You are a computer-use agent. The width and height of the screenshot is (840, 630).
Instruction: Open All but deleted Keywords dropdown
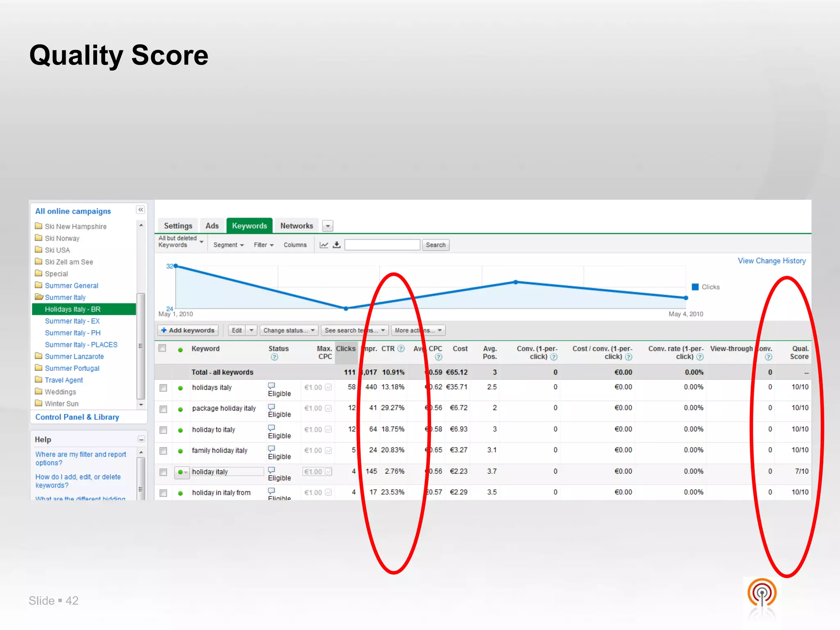click(x=181, y=242)
